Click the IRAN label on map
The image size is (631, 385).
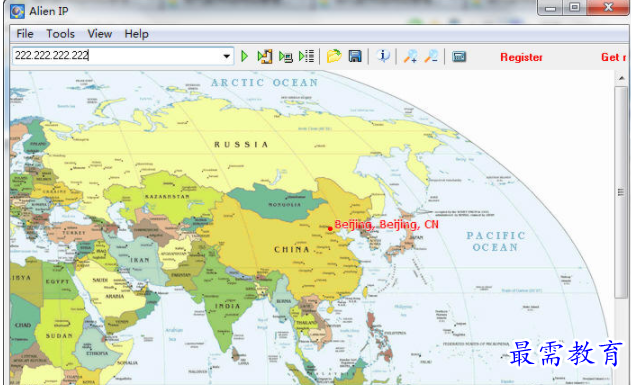click(x=140, y=260)
